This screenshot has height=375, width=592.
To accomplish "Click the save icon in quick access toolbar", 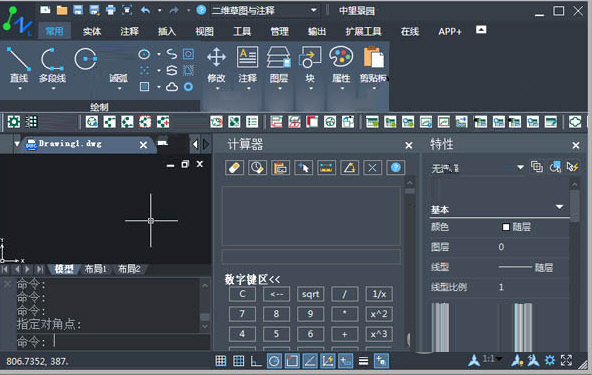I will pos(78,10).
